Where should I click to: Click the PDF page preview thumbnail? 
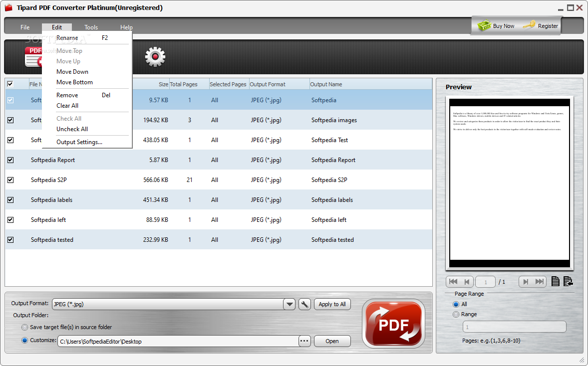[510, 183]
